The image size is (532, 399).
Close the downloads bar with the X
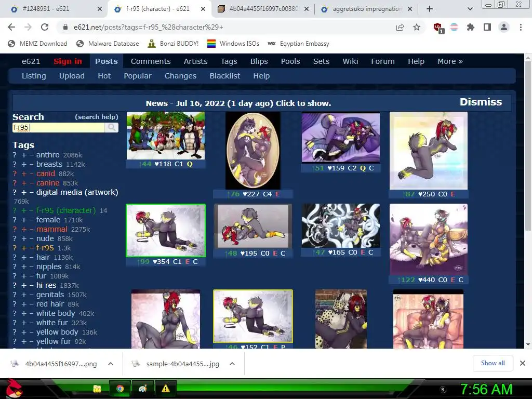click(523, 363)
